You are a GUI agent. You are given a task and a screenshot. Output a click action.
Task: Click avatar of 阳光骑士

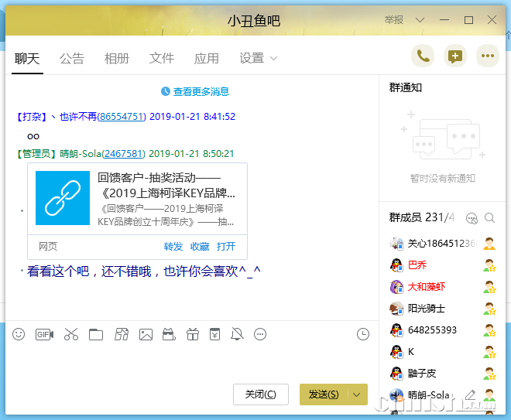tap(396, 309)
